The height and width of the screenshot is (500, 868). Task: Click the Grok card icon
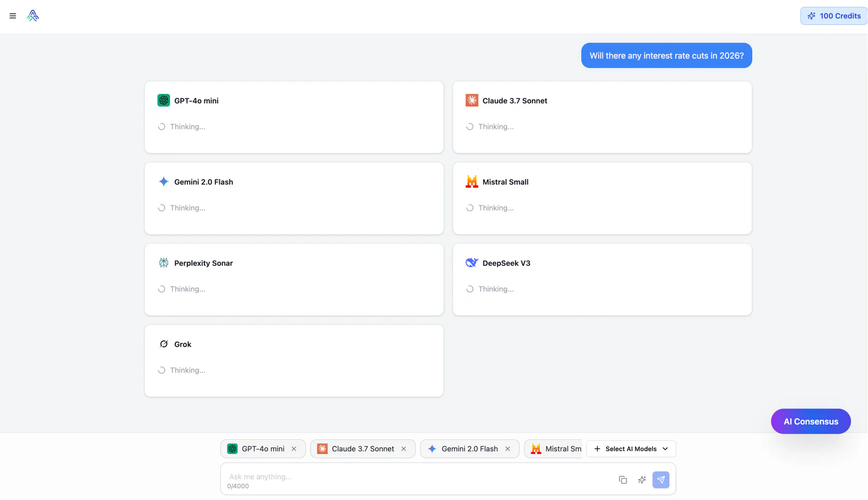click(164, 344)
